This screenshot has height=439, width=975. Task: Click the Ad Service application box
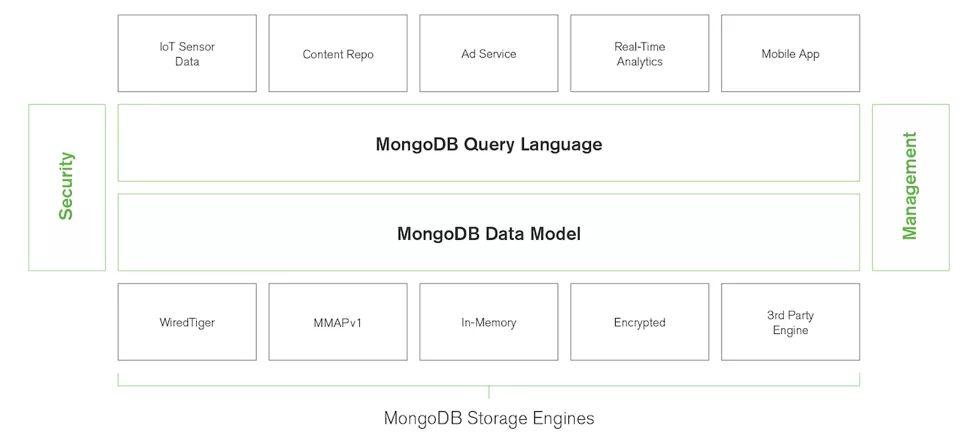click(x=489, y=53)
